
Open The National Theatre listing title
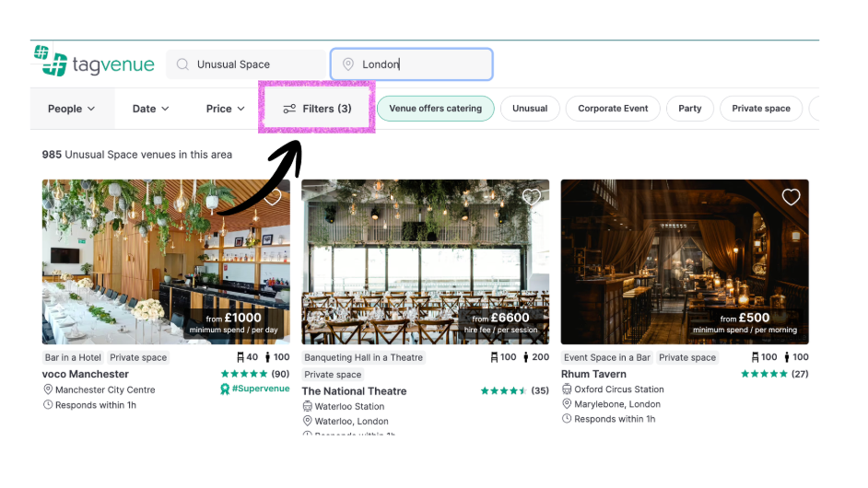354,391
